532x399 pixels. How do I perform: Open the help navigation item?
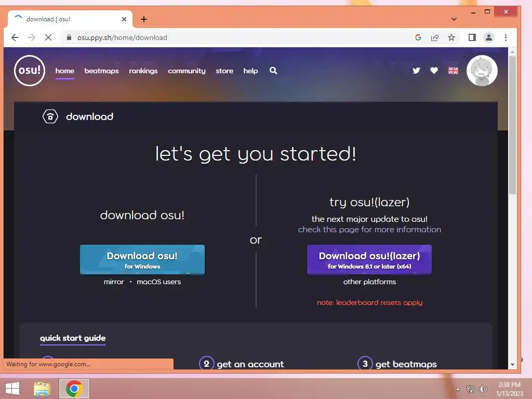coord(250,71)
